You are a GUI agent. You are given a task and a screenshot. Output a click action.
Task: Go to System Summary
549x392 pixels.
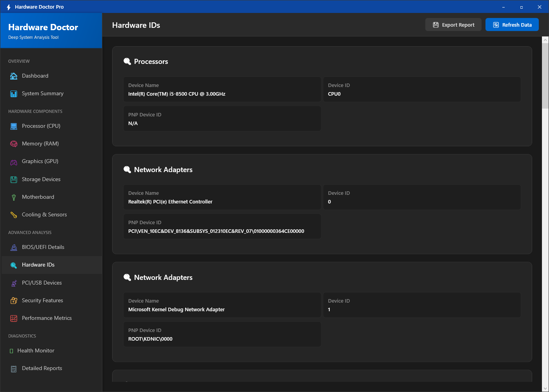pos(52,93)
